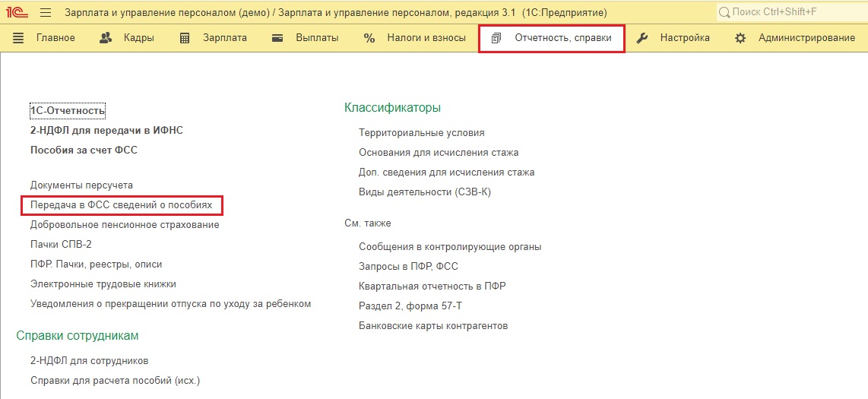The height and width of the screenshot is (399, 868).
Task: Open Пачки СПВ-2
Action: tap(61, 244)
